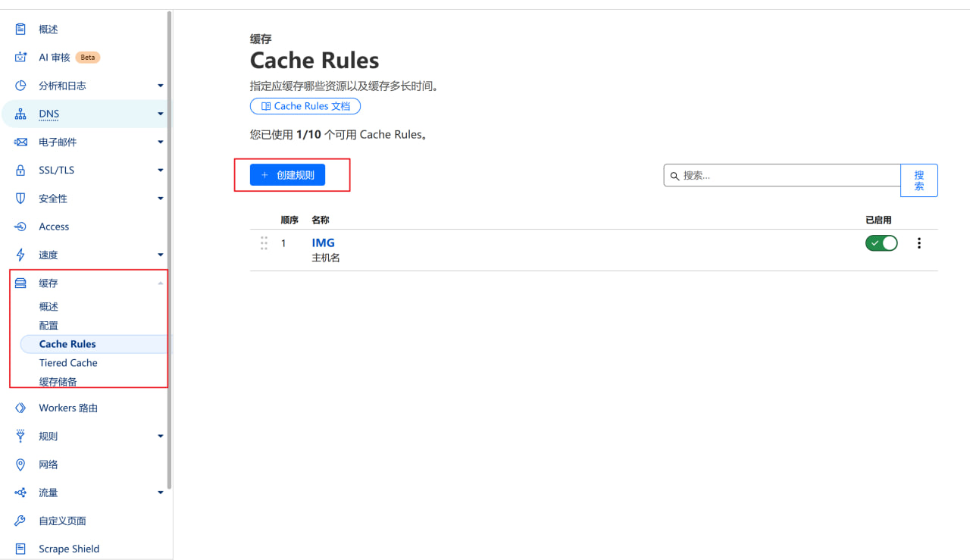The image size is (970, 560).
Task: Focus the 搜索 rules input field
Action: pyautogui.click(x=782, y=175)
